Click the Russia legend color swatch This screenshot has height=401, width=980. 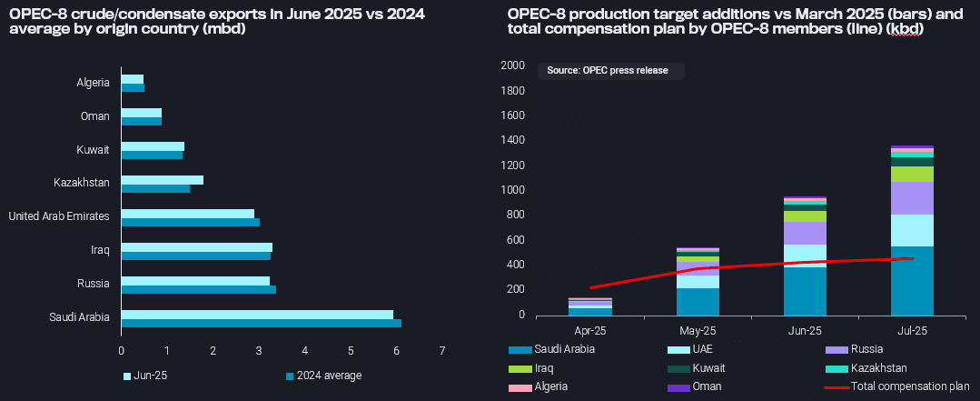pyautogui.click(x=836, y=350)
